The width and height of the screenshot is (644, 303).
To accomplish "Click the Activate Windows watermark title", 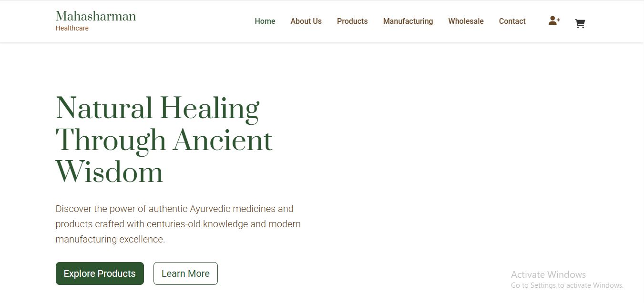I will (x=548, y=274).
